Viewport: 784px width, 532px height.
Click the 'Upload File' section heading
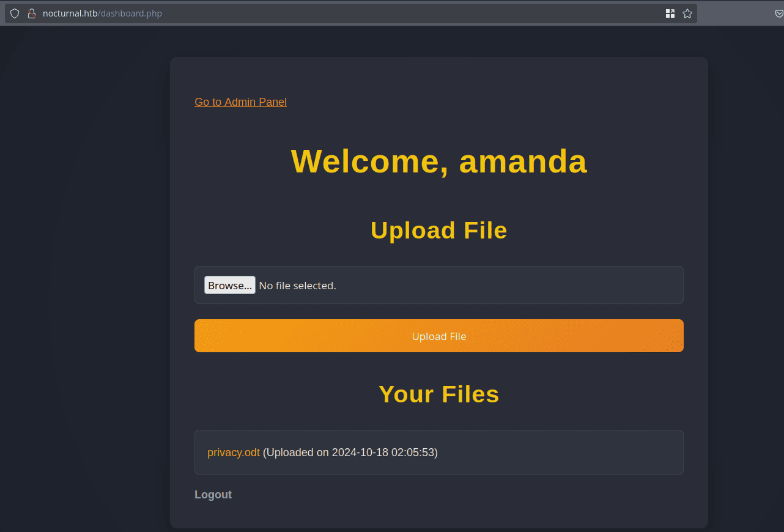[438, 231]
